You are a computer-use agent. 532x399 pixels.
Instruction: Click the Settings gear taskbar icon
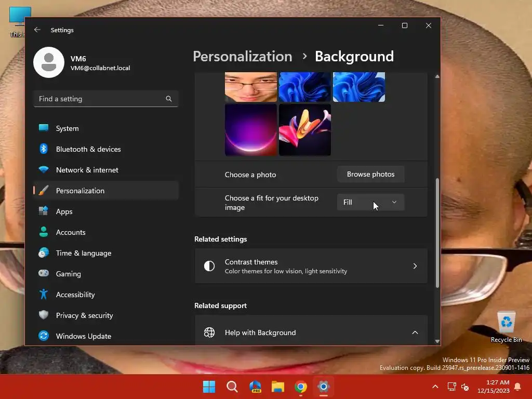click(323, 387)
